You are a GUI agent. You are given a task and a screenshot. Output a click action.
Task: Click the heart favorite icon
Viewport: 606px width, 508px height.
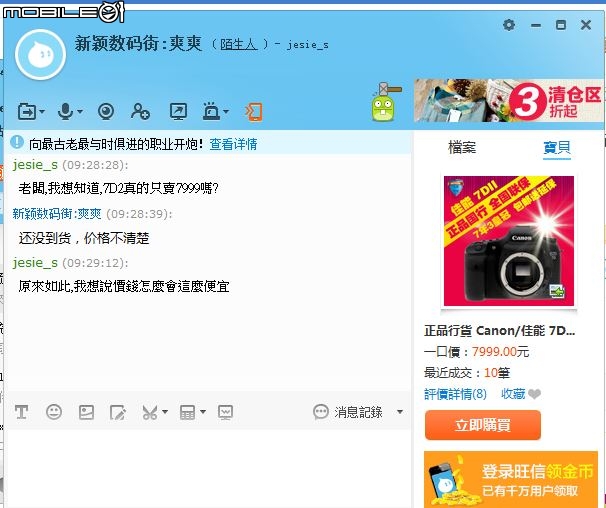pos(535,394)
